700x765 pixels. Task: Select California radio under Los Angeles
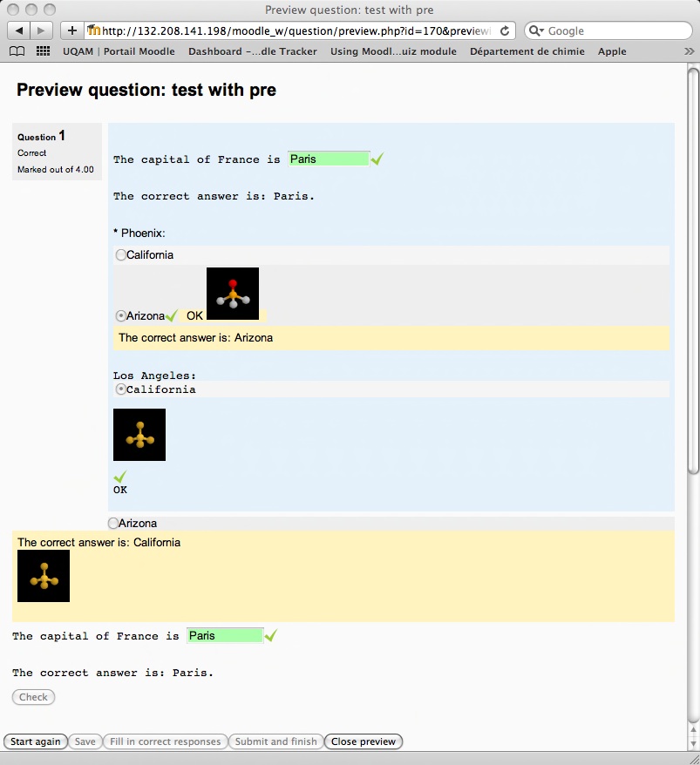(120, 389)
